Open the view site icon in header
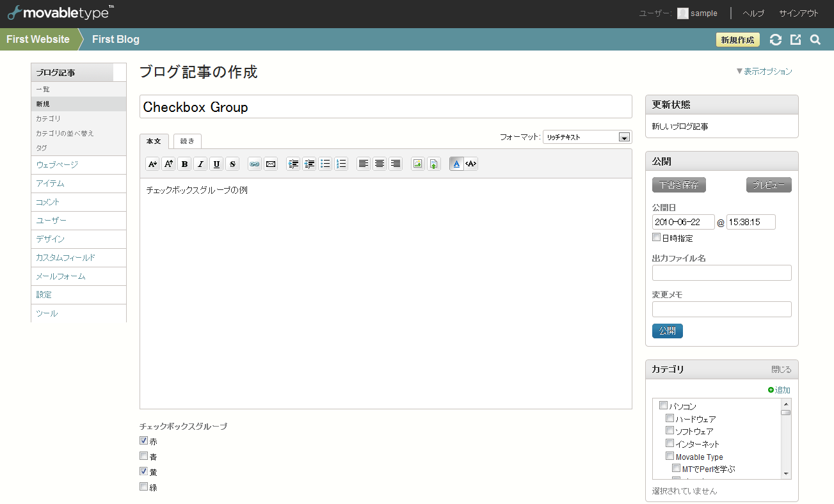Image resolution: width=834 pixels, height=504 pixels. (796, 40)
